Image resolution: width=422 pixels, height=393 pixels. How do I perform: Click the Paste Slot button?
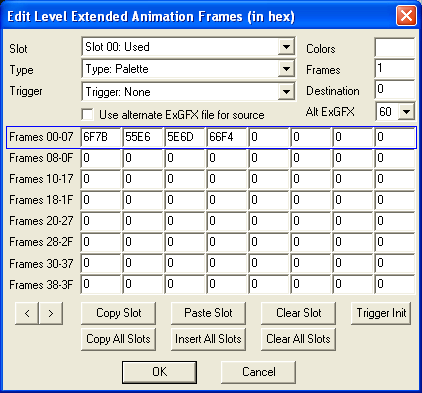tap(208, 313)
